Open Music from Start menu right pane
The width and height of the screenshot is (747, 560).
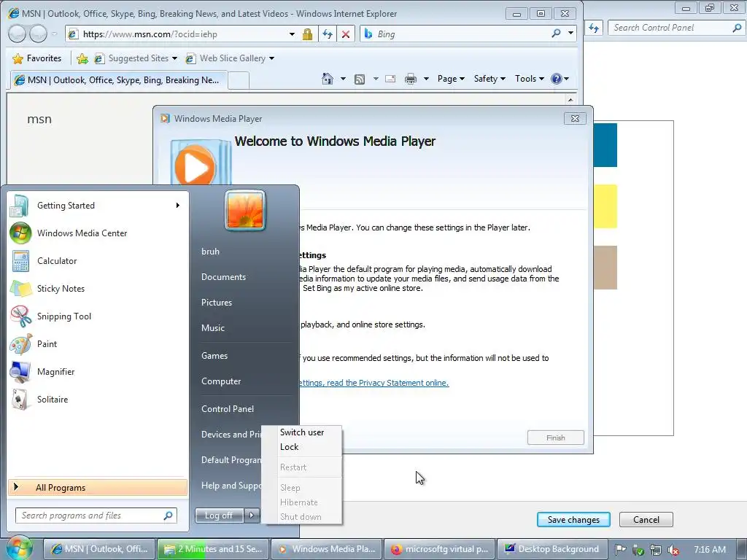[212, 328]
